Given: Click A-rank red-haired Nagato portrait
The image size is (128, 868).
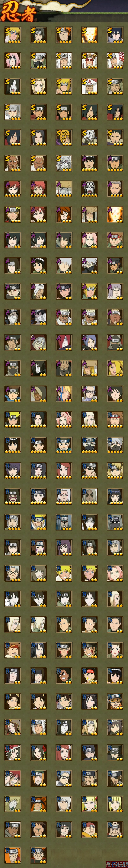Looking at the screenshot, I should [x=64, y=342].
